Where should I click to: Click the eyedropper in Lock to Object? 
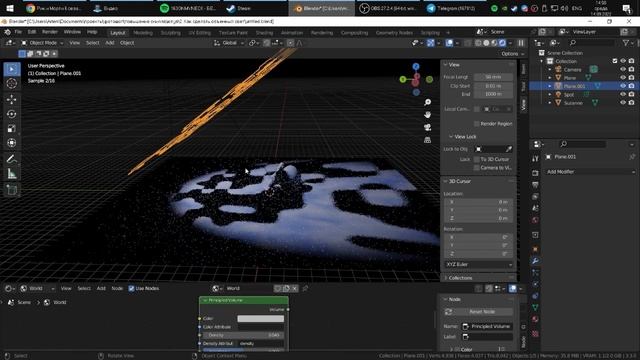(509, 149)
